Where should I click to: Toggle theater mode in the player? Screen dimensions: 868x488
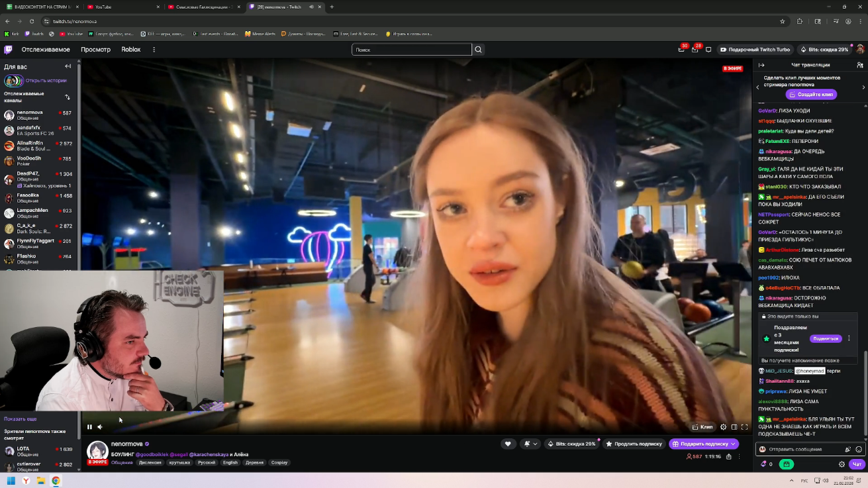pyautogui.click(x=734, y=427)
